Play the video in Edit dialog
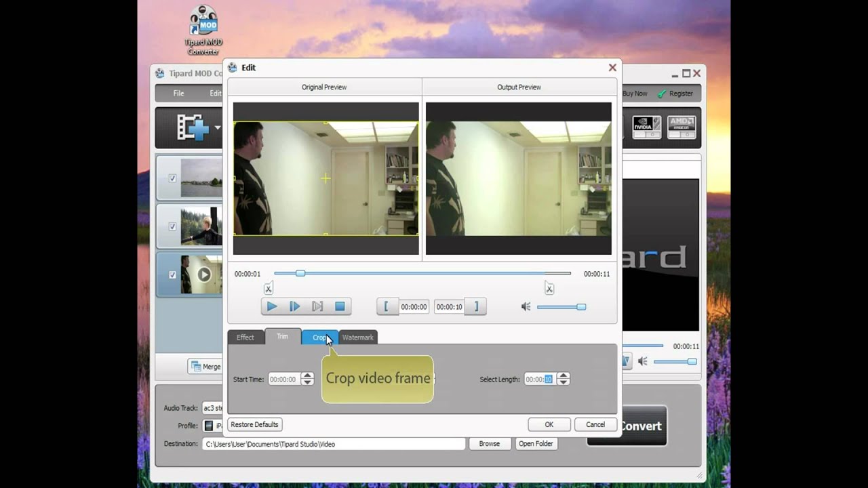 click(x=271, y=306)
